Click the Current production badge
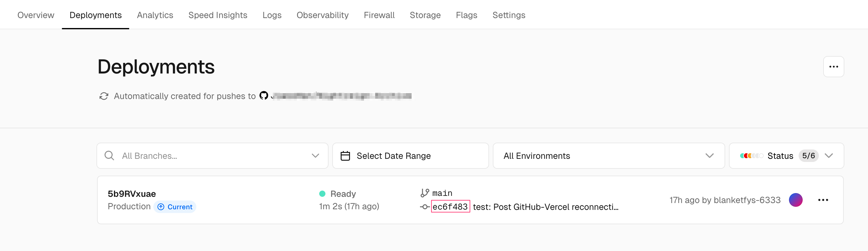The height and width of the screenshot is (251, 868). 175,207
